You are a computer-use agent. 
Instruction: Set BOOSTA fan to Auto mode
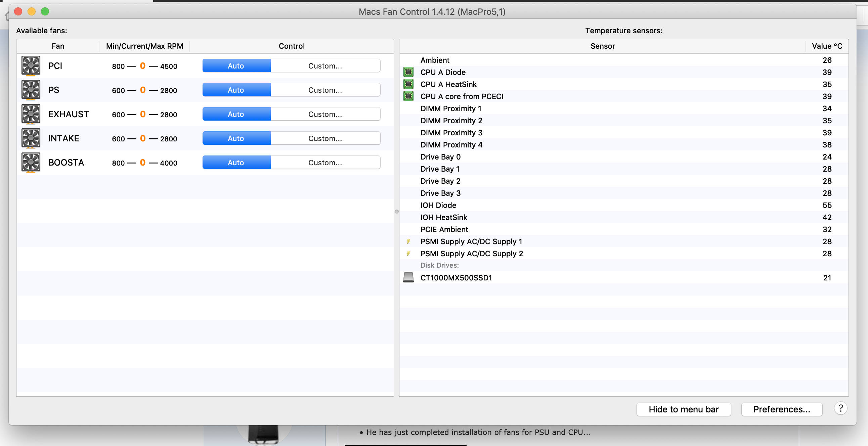click(236, 162)
